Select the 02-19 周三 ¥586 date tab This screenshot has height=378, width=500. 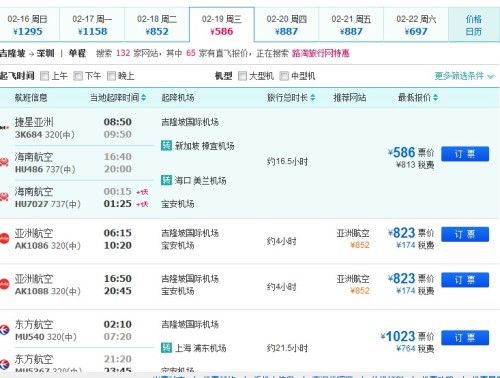click(222, 25)
